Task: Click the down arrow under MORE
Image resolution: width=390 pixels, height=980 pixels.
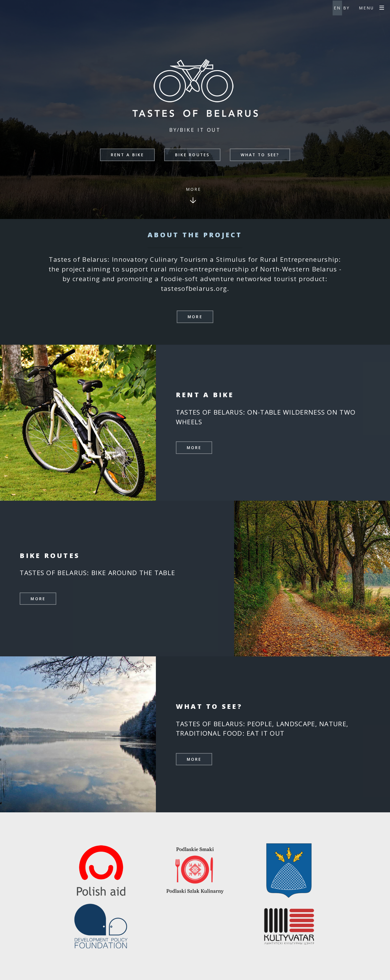Action: tap(193, 200)
